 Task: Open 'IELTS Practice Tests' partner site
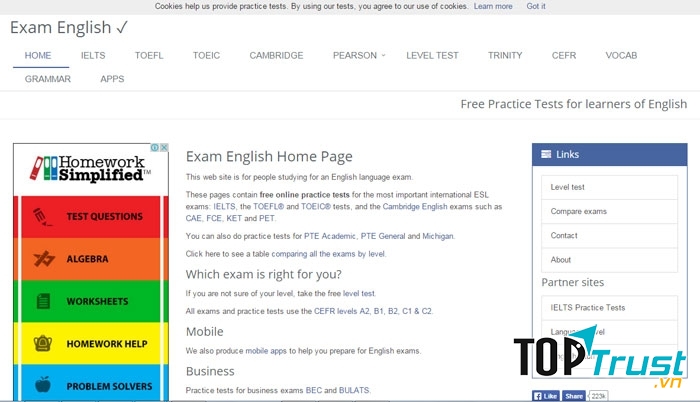609,307
